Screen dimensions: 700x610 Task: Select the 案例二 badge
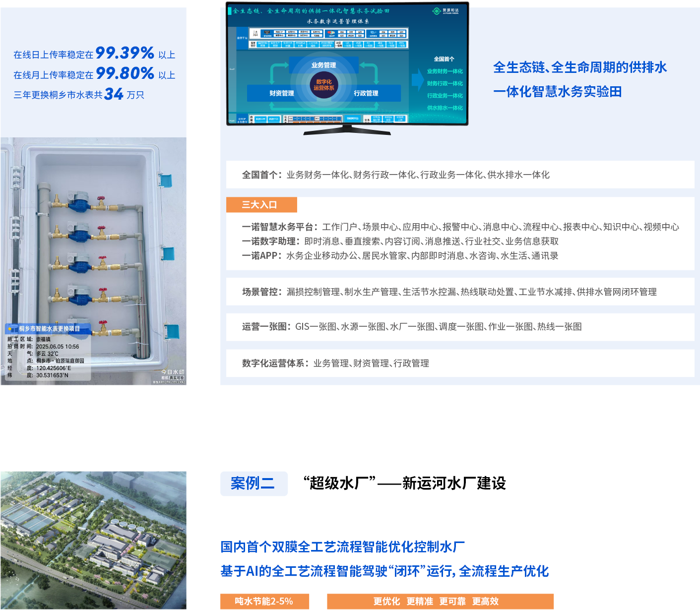tap(254, 484)
